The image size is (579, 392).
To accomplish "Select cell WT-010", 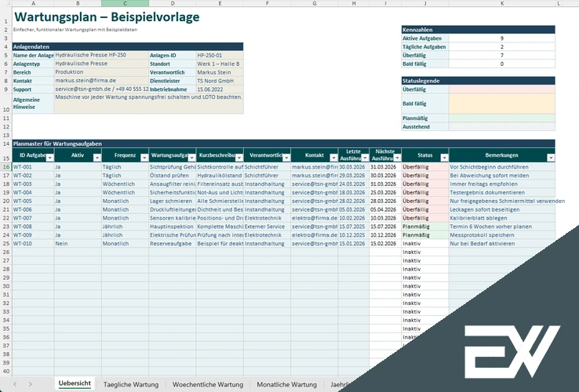I will coord(33,244).
